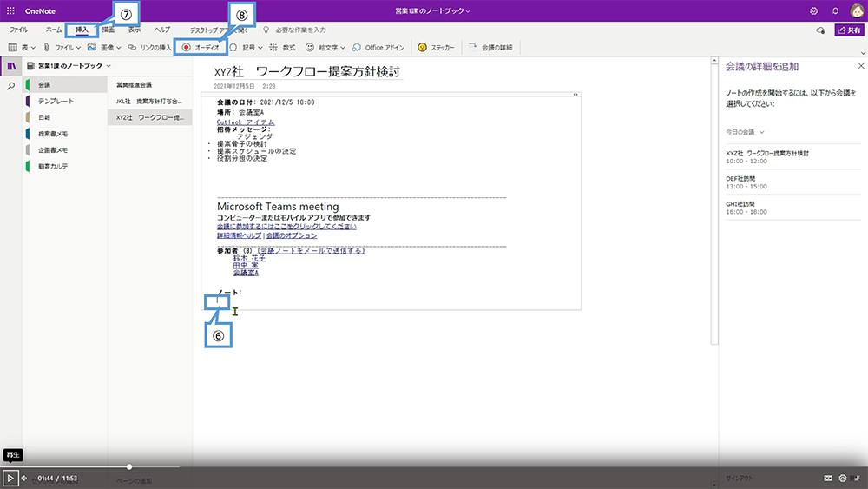Select the 会議 section
Viewport: 868px width, 489px height.
65,85
